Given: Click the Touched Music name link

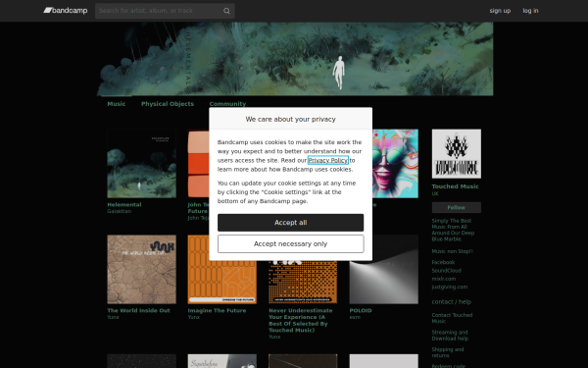Looking at the screenshot, I should click(x=456, y=186).
